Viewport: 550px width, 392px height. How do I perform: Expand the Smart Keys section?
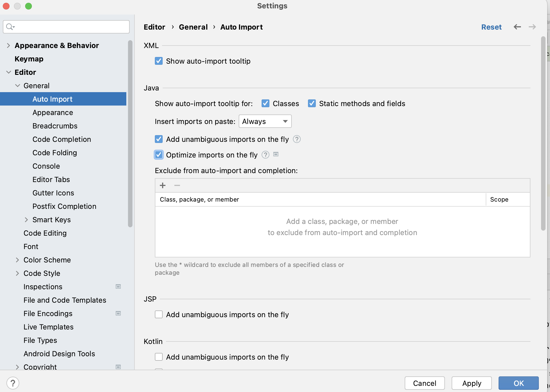point(26,220)
